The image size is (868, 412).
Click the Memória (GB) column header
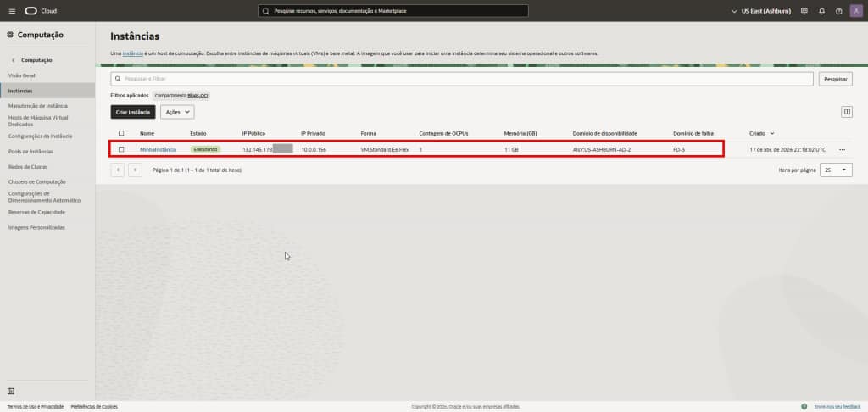pos(520,133)
